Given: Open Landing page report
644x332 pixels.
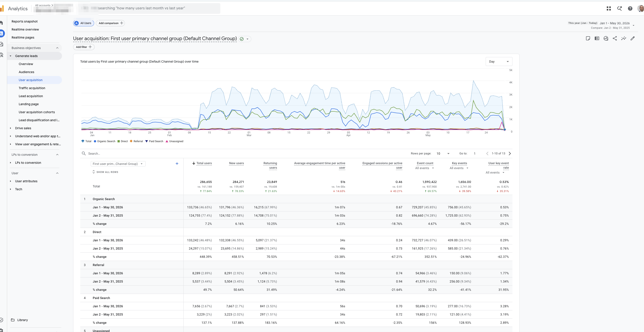Looking at the screenshot, I should (29, 104).
